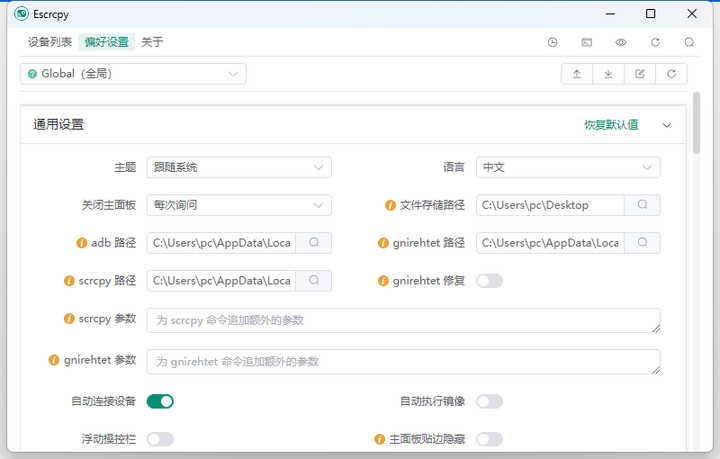Click the adb 路径 input field
This screenshot has height=459, width=720.
[221, 243]
